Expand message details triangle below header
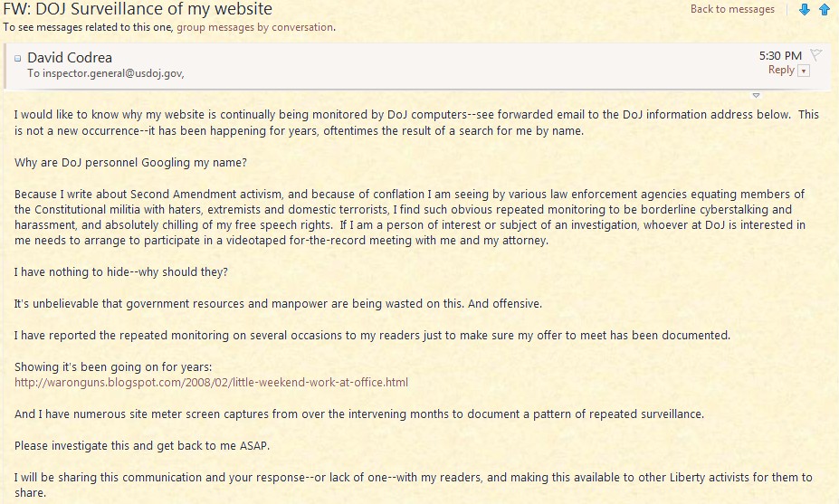The image size is (839, 504). click(756, 94)
